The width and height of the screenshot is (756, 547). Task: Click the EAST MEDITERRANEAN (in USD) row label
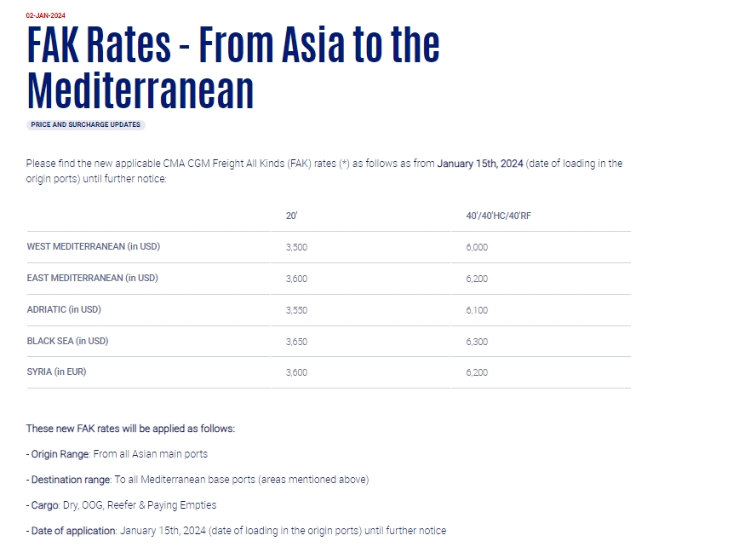pos(93,278)
